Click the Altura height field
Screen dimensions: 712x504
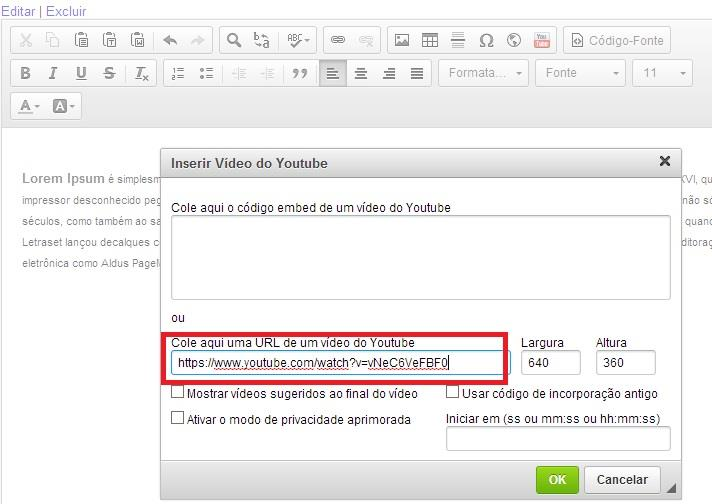click(x=625, y=363)
